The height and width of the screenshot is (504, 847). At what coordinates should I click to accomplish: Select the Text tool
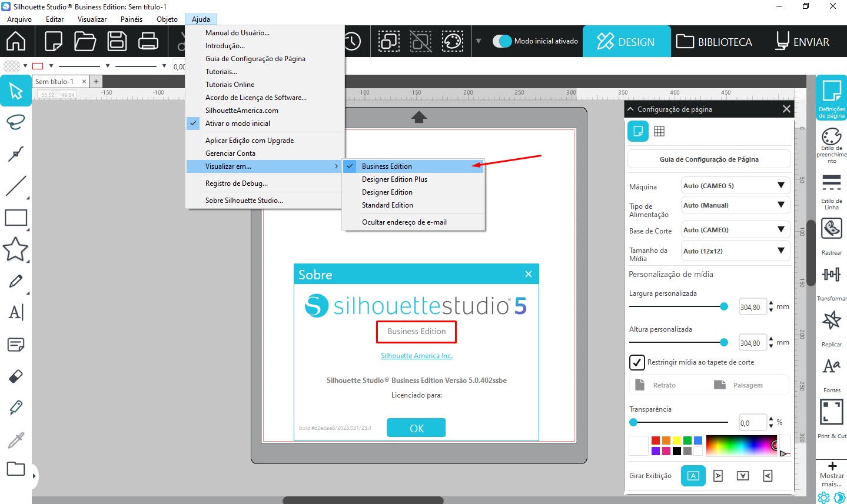coord(15,312)
